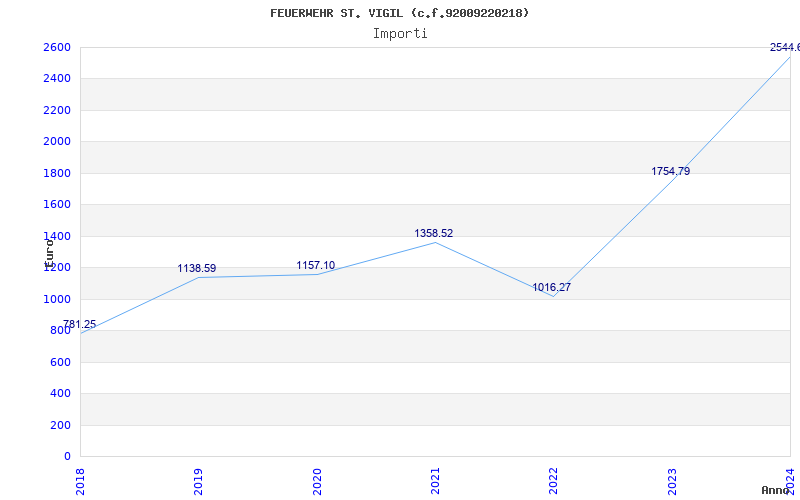Click the 1138.59 data label
This screenshot has height=500, width=800.
197,268
